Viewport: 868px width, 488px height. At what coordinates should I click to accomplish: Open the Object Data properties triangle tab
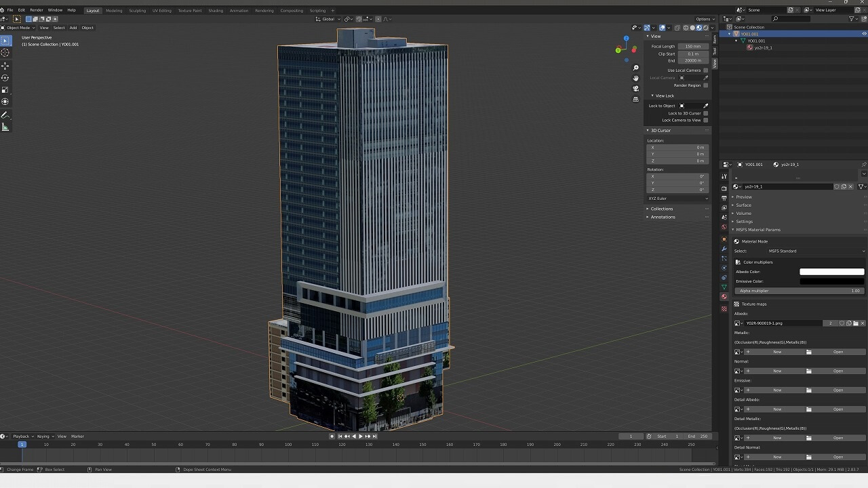pyautogui.click(x=724, y=287)
